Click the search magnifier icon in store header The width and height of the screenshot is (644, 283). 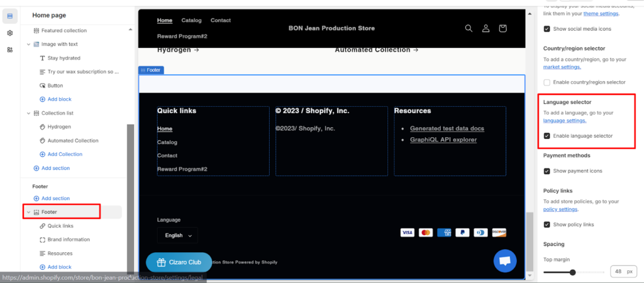coord(469,28)
